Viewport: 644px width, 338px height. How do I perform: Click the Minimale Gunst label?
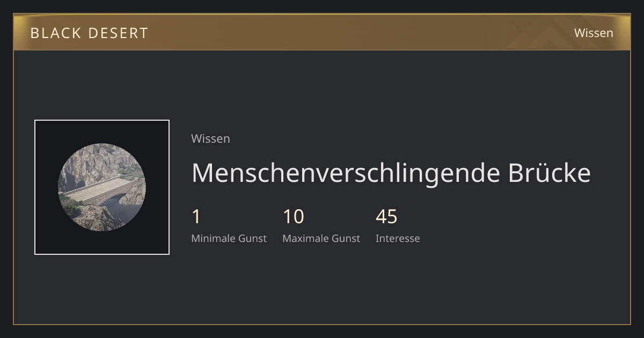(229, 238)
